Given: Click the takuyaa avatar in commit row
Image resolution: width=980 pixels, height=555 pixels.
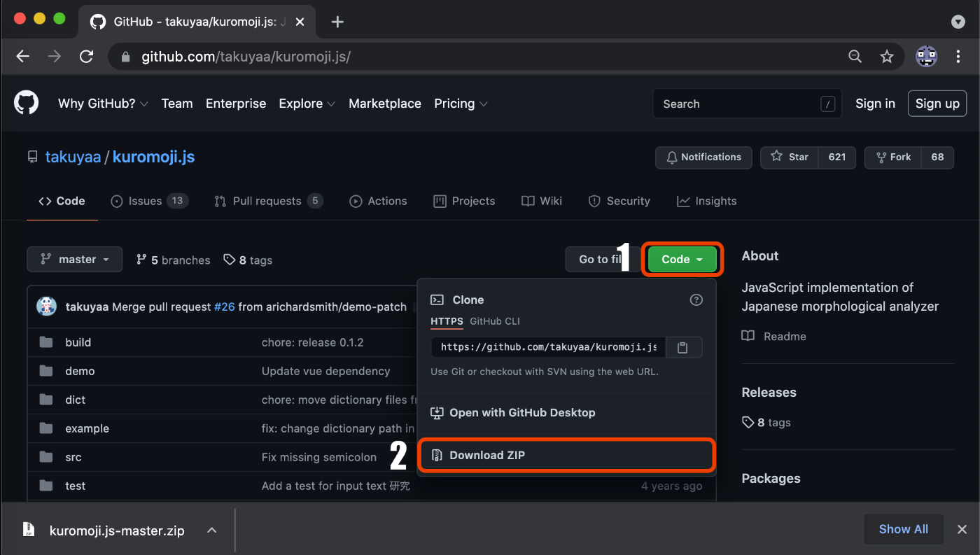Looking at the screenshot, I should pyautogui.click(x=46, y=307).
